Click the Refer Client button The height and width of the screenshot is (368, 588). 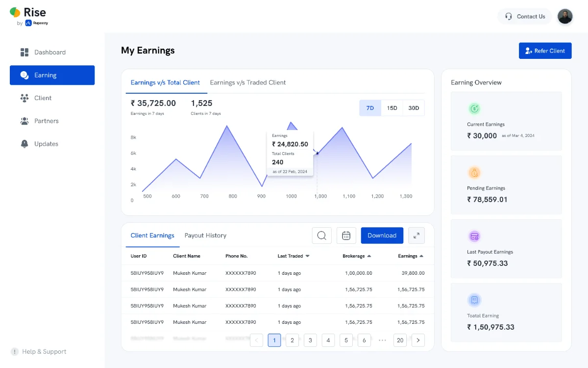point(545,51)
